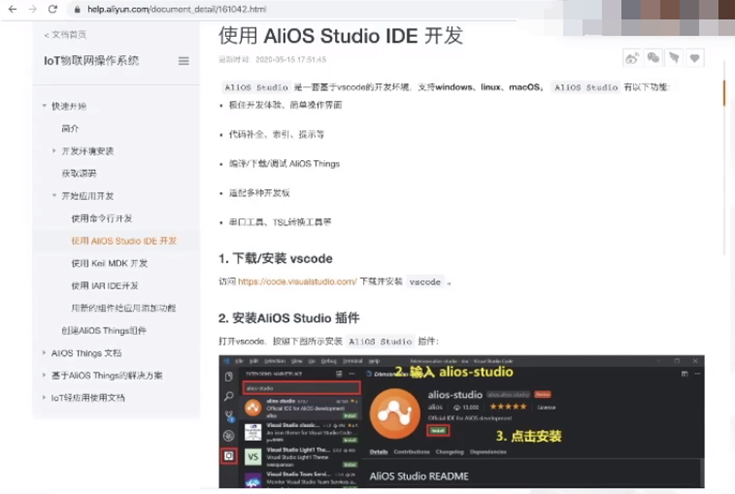Open the hamburger menu beside IoT物联网操作系统
This screenshot has width=735, height=494.
click(184, 61)
